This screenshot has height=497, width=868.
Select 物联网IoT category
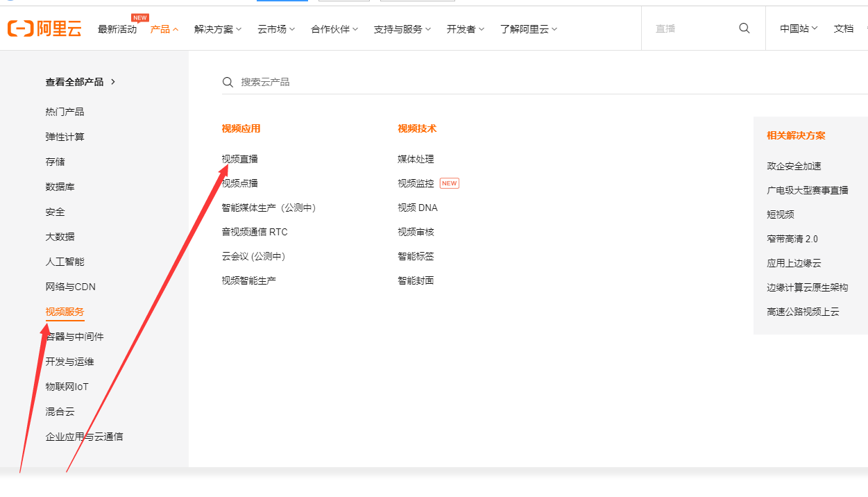(67, 387)
